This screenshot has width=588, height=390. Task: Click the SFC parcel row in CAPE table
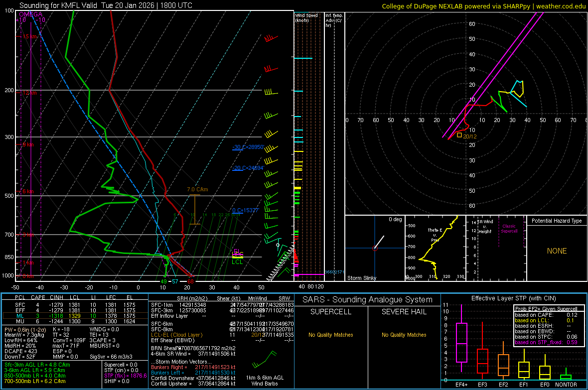point(75,305)
